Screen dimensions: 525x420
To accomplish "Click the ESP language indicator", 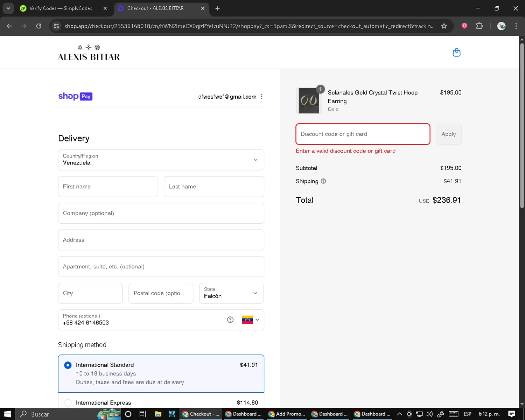I will point(467,414).
